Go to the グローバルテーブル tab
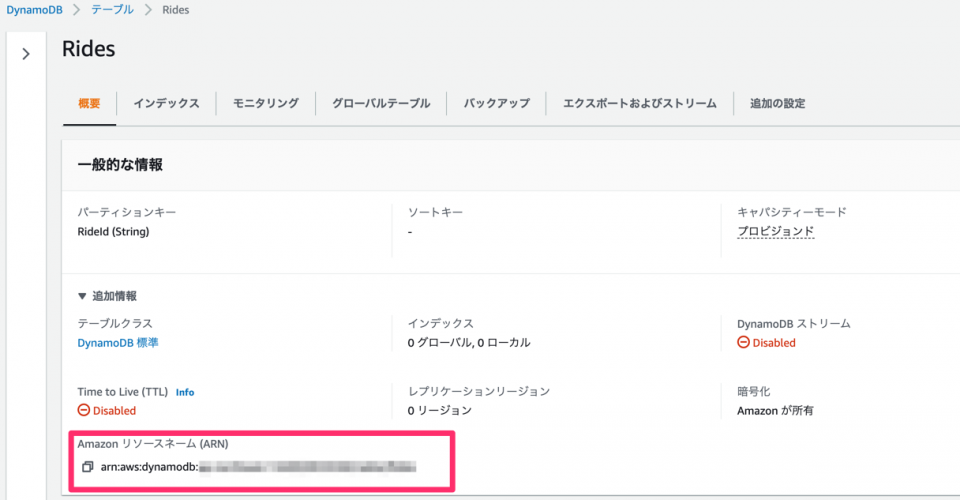The image size is (960, 500). click(x=381, y=103)
